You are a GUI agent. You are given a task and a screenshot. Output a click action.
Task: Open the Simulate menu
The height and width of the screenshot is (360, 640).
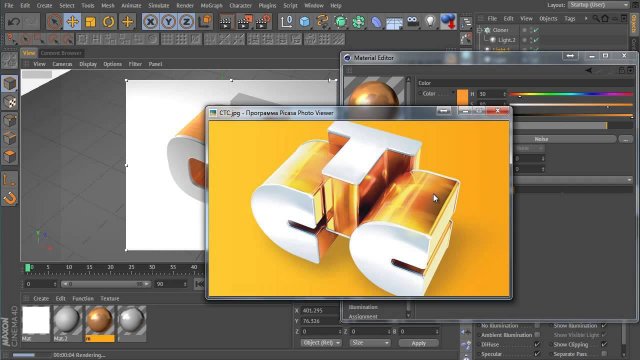(158, 6)
